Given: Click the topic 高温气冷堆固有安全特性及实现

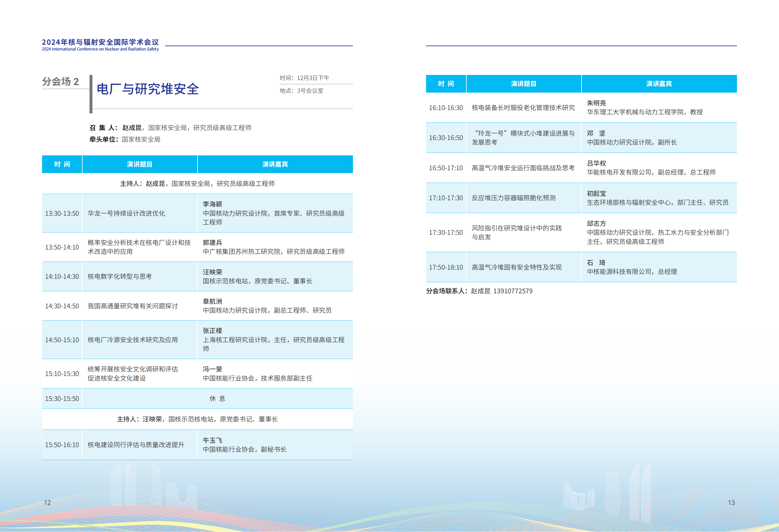Looking at the screenshot, I should pos(517,267).
